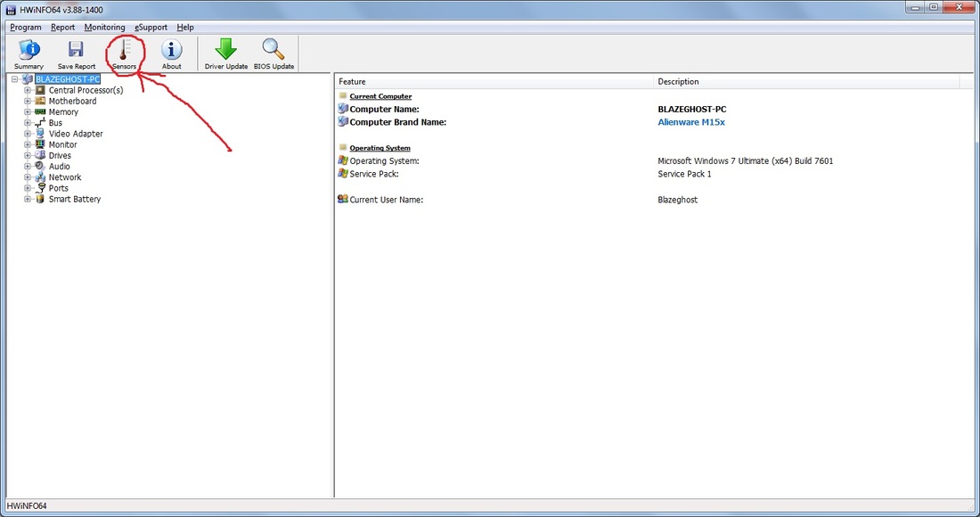Select the Video Adapter icon

tap(41, 133)
